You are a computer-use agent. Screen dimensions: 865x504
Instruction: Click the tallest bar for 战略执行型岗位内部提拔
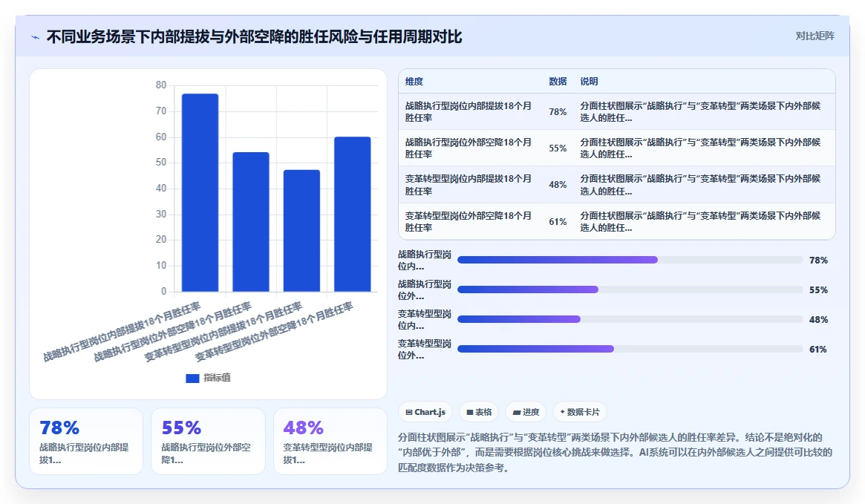[200, 192]
